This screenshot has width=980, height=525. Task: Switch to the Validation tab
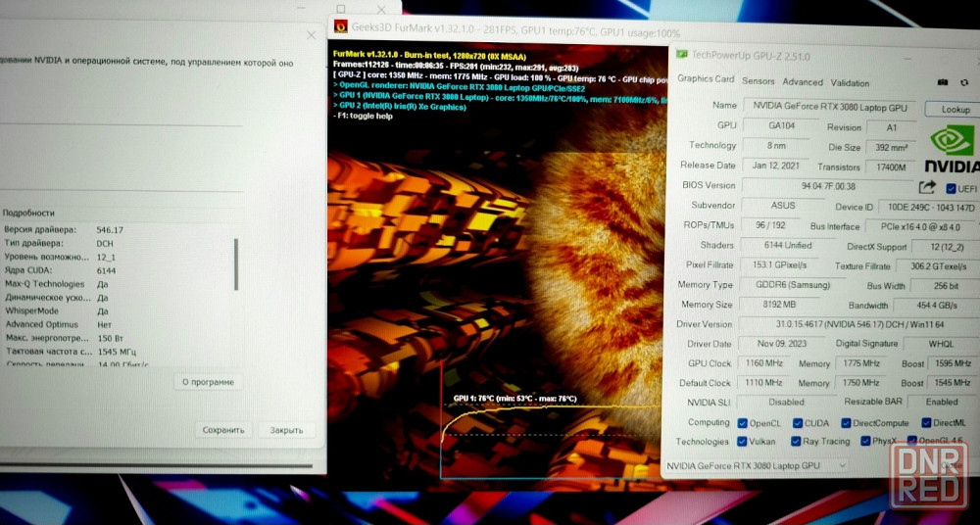850,83
